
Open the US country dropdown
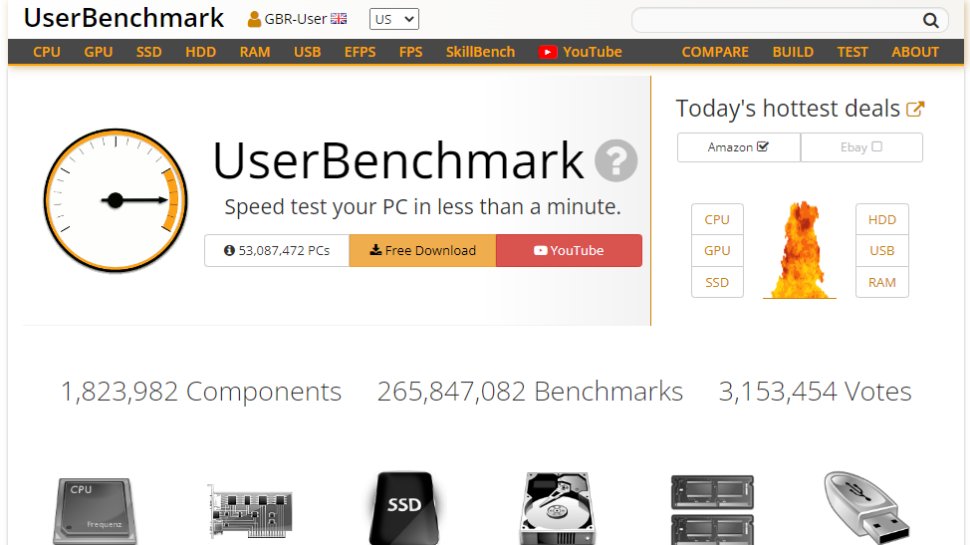tap(394, 19)
